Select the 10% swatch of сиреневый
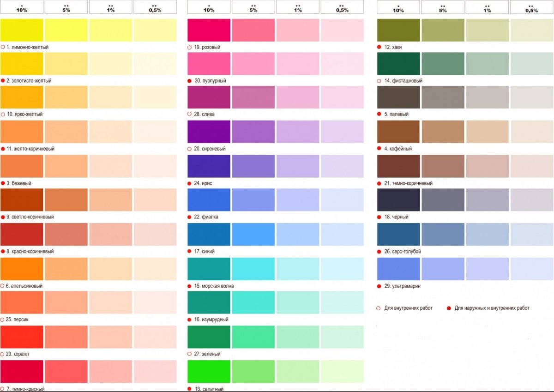 click(x=209, y=132)
